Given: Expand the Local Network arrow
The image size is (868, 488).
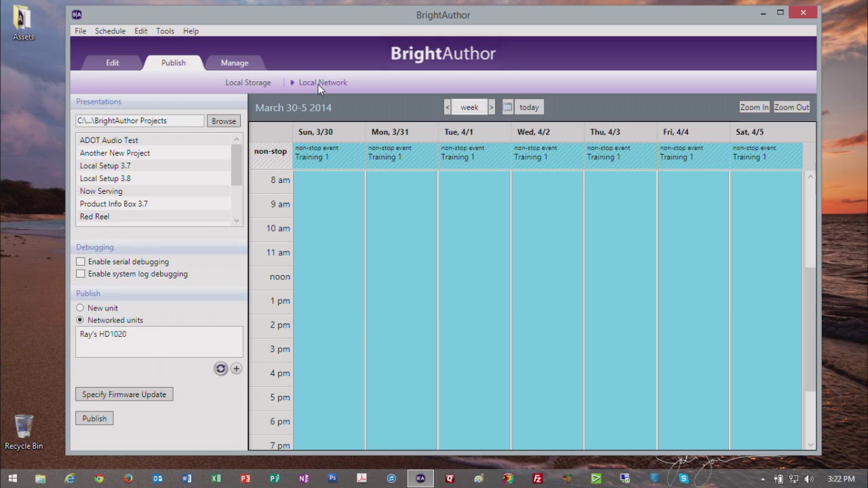Looking at the screenshot, I should coord(292,83).
